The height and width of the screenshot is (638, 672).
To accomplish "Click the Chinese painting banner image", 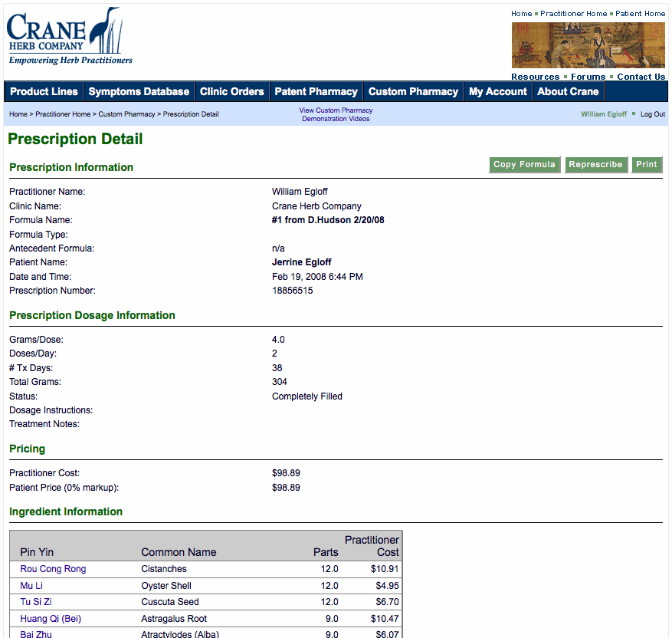I will [x=588, y=45].
